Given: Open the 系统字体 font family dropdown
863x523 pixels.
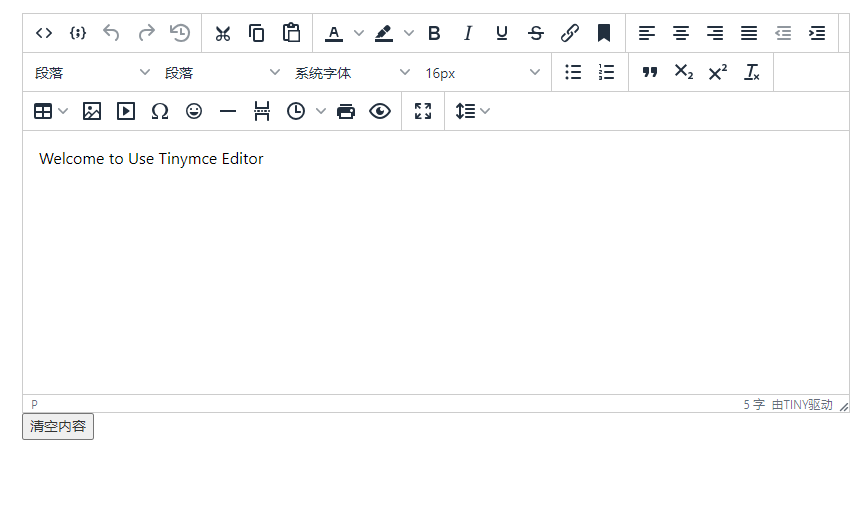Looking at the screenshot, I should [x=351, y=72].
